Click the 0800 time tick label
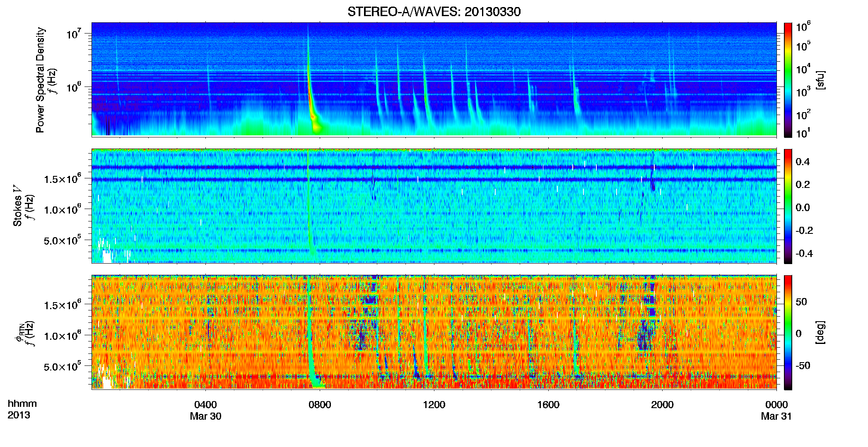The height and width of the screenshot is (447, 868). click(x=320, y=405)
